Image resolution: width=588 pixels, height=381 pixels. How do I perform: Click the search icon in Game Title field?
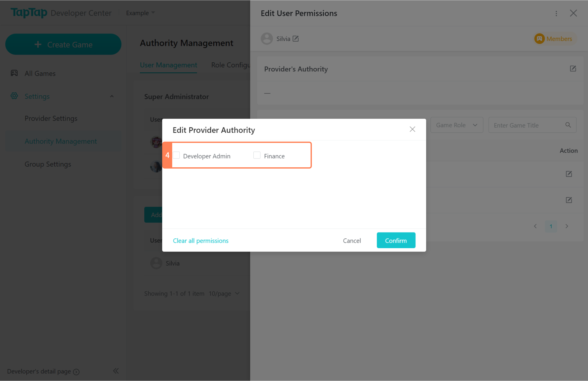click(x=568, y=125)
